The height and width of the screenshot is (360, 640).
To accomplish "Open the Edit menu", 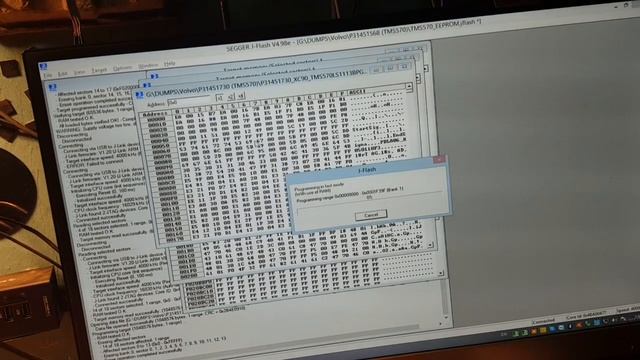I will point(62,73).
